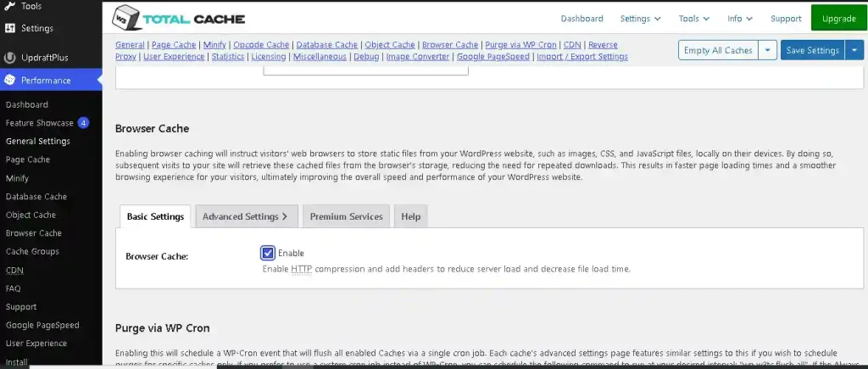868x369 pixels.
Task: Open Page Cache in sidebar
Action: (x=28, y=159)
